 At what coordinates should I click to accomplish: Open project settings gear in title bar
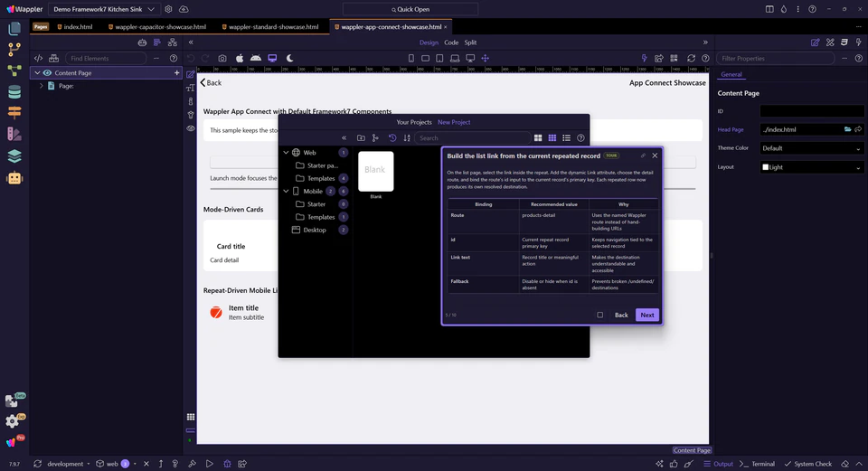click(x=168, y=9)
